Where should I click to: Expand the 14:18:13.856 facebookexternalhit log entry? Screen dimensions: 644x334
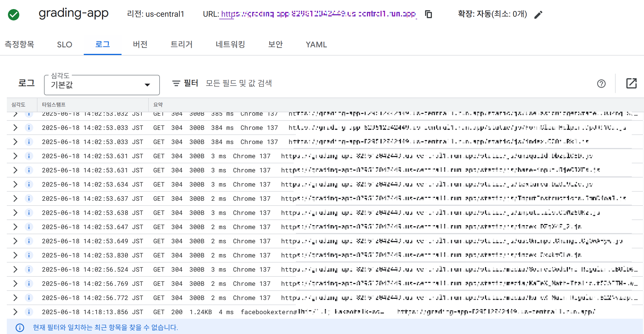(15, 312)
